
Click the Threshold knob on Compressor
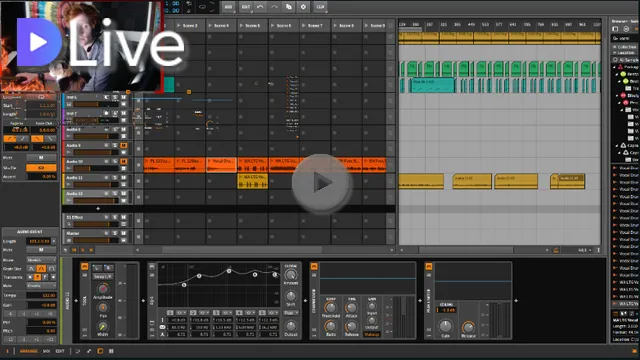(331, 307)
